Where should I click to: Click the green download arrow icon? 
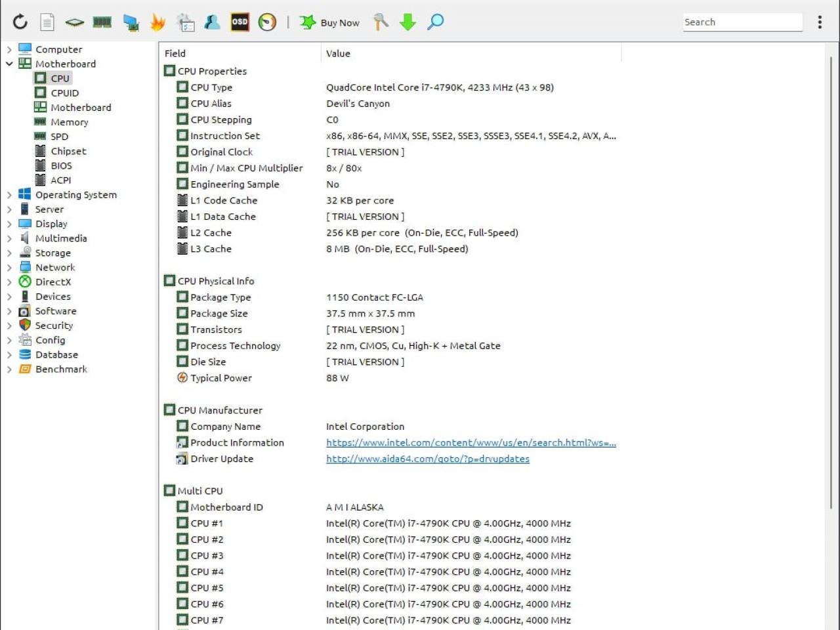pyautogui.click(x=408, y=22)
